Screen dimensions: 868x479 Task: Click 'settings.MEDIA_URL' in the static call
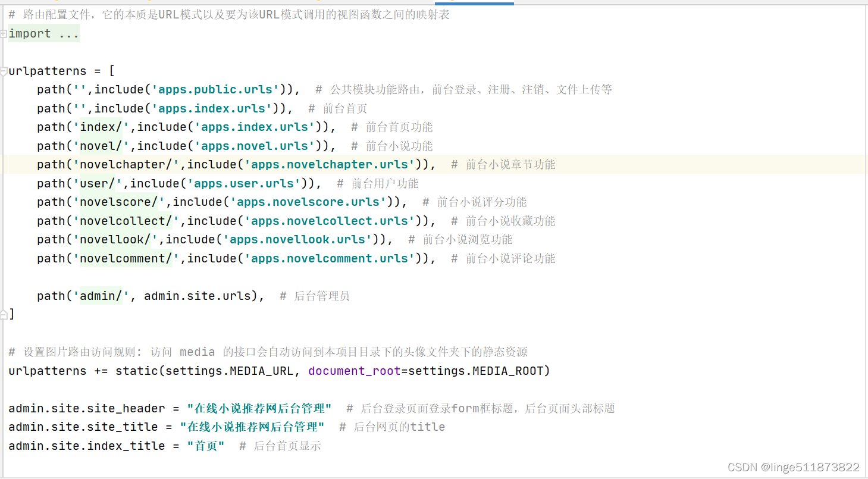[230, 371]
